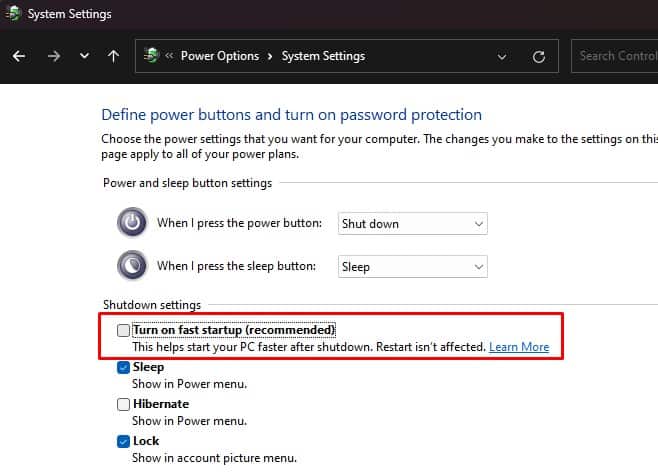
Task: Expand the address bar history dropdown
Action: (x=502, y=57)
